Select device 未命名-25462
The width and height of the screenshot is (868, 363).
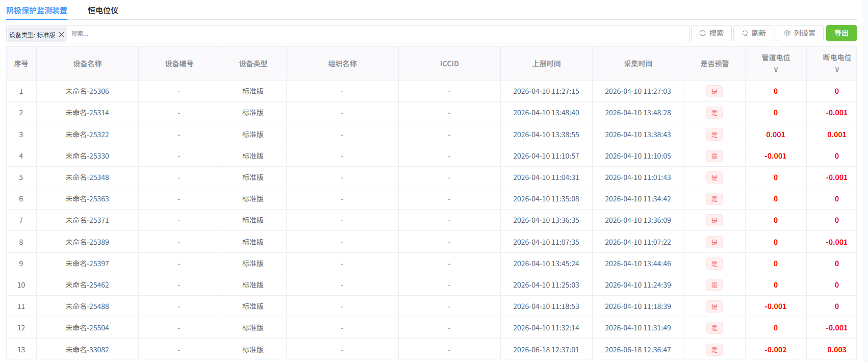tap(87, 285)
